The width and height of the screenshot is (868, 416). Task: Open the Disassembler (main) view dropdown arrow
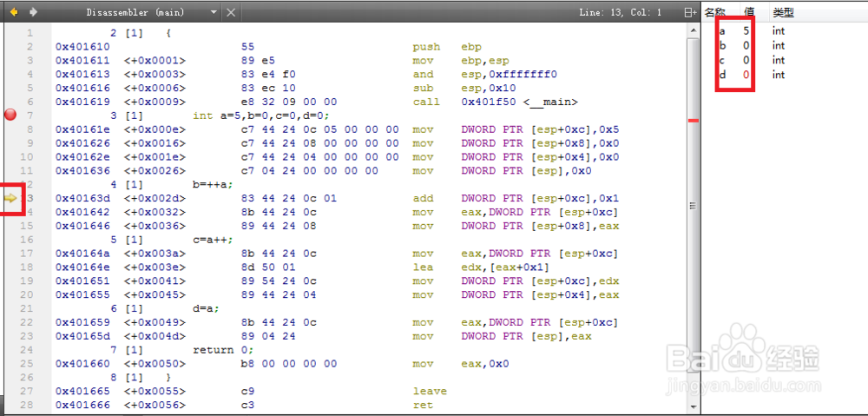click(x=214, y=12)
